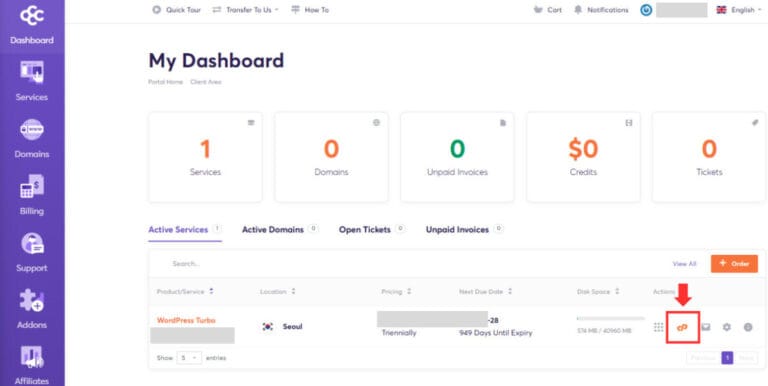Screen dimensions: 768x386
Task: Open Affiliates from the sidebar
Action: click(x=32, y=365)
